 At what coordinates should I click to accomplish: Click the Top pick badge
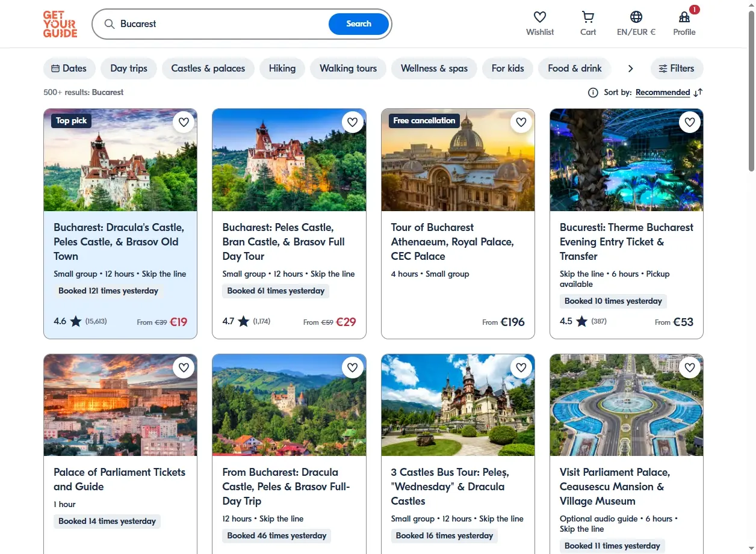tap(71, 121)
